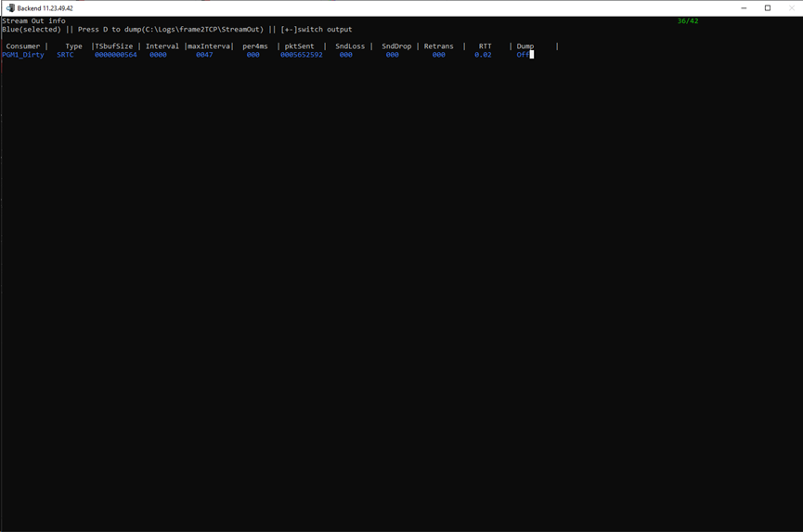Click the green '36/42' counter
Screen dimensions: 803x532
(x=688, y=21)
